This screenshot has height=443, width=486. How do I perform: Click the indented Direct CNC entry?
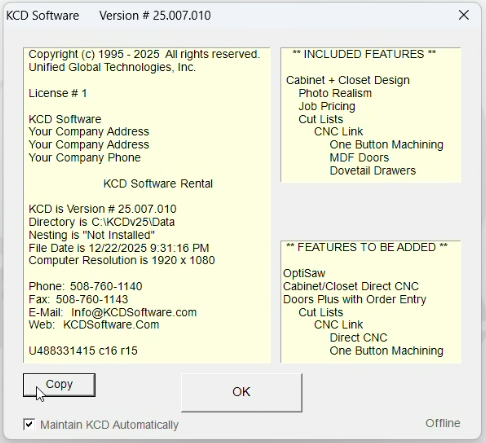tap(358, 338)
